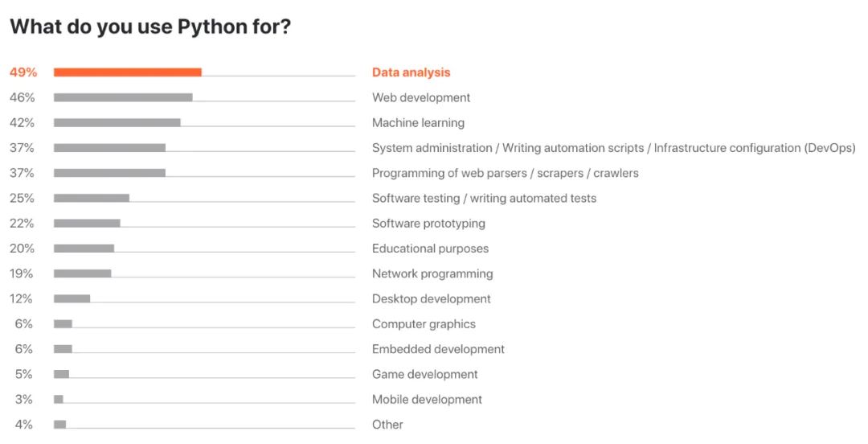The image size is (868, 444).
Task: Click the orange Data analysis bar
Action: click(x=127, y=72)
